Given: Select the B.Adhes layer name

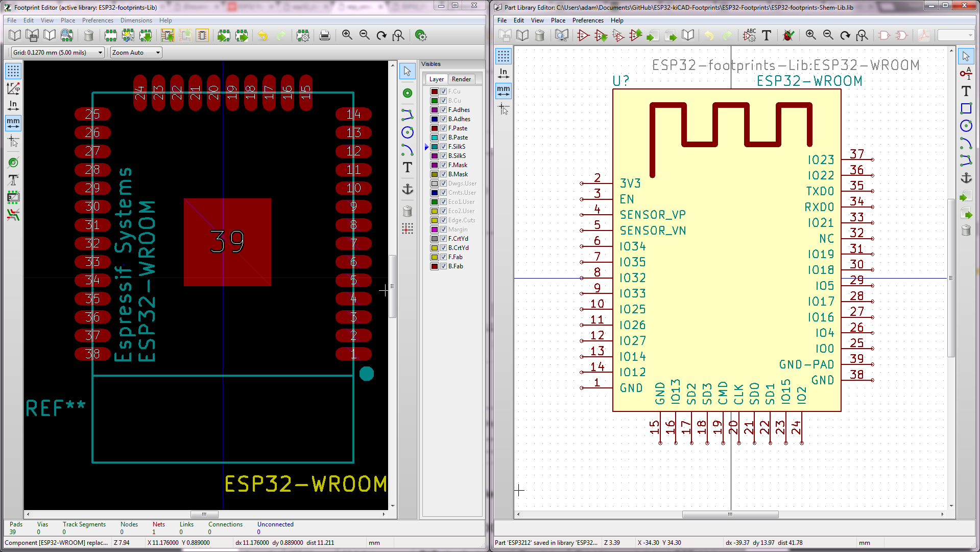Looking at the screenshot, I should coord(459,119).
